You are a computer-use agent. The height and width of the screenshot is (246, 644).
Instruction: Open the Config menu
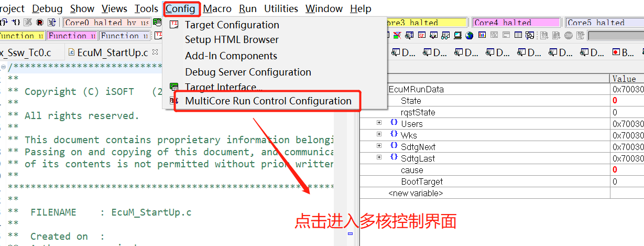coord(181,9)
